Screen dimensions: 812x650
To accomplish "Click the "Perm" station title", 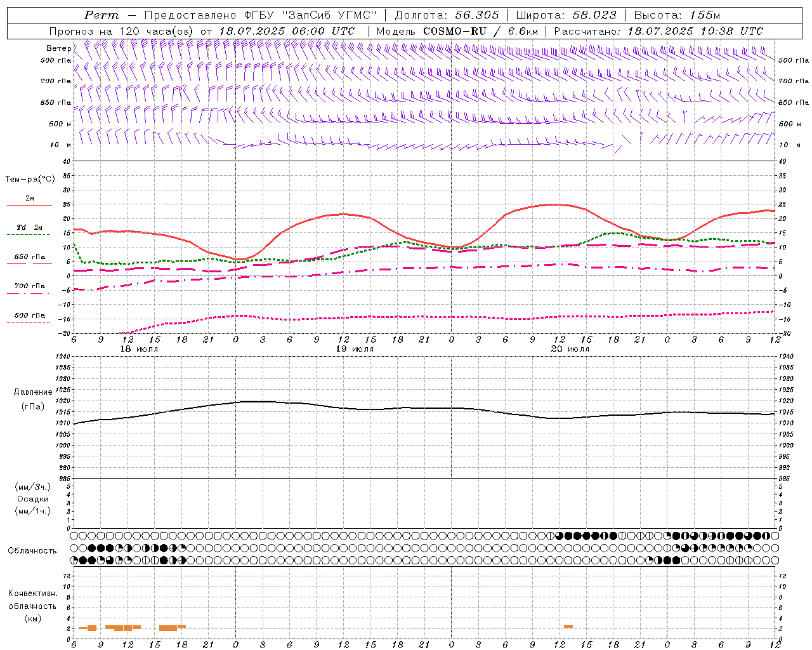I will [101, 15].
